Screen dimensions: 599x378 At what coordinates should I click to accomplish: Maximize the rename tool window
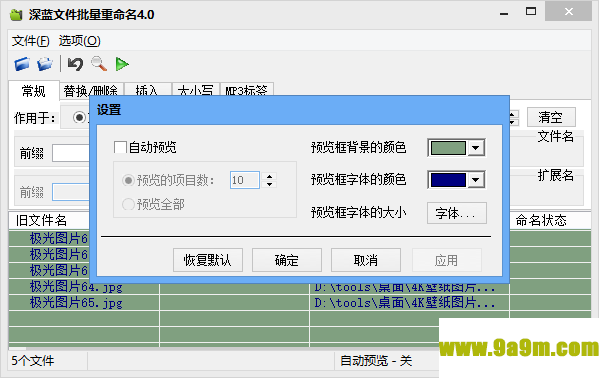pyautogui.click(x=531, y=11)
